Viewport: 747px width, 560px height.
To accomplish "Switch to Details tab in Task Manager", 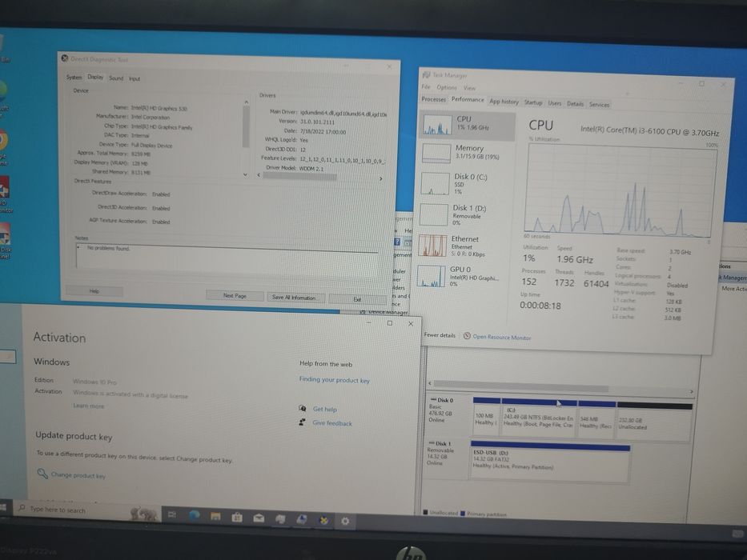I will pyautogui.click(x=575, y=103).
